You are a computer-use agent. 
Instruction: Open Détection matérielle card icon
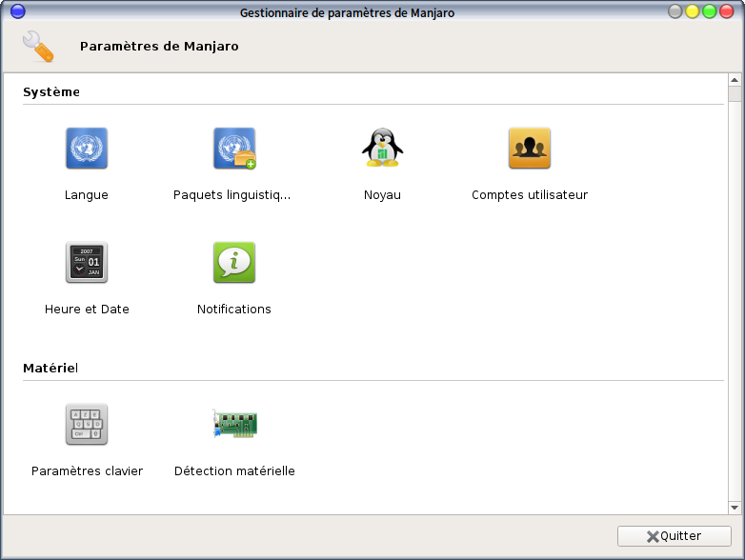click(234, 423)
